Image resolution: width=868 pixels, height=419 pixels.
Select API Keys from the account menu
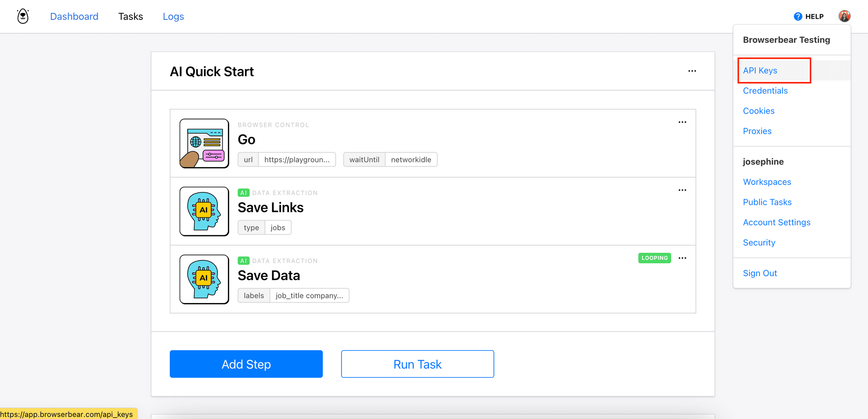[x=759, y=70]
